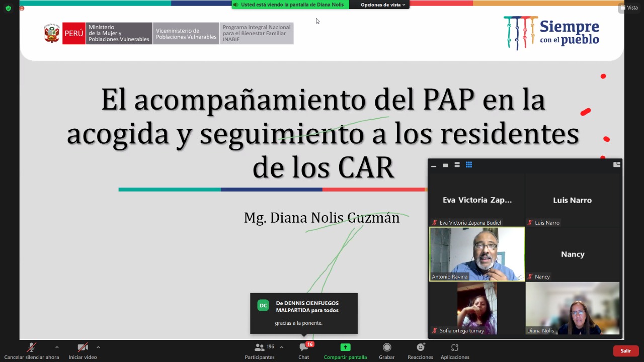Select Antonio Ravina's video tile
This screenshot has height=362, width=644.
click(x=477, y=254)
